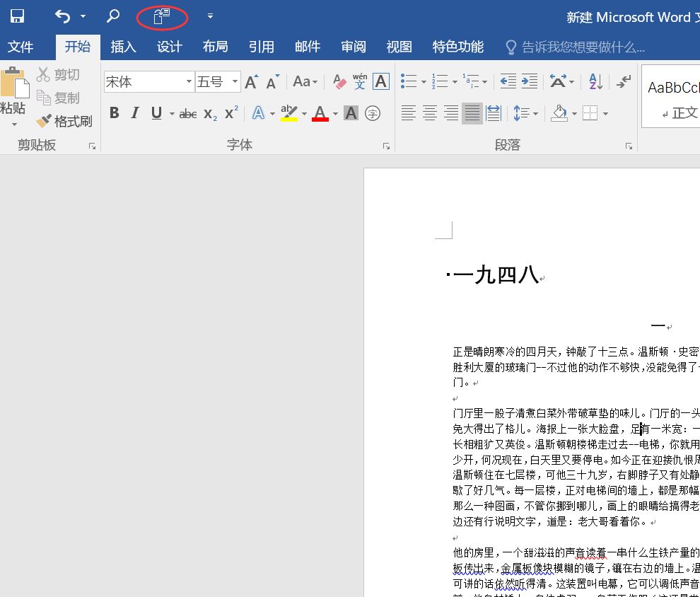This screenshot has height=597, width=700.
Task: Switch to the 视图 tab
Action: tap(399, 47)
